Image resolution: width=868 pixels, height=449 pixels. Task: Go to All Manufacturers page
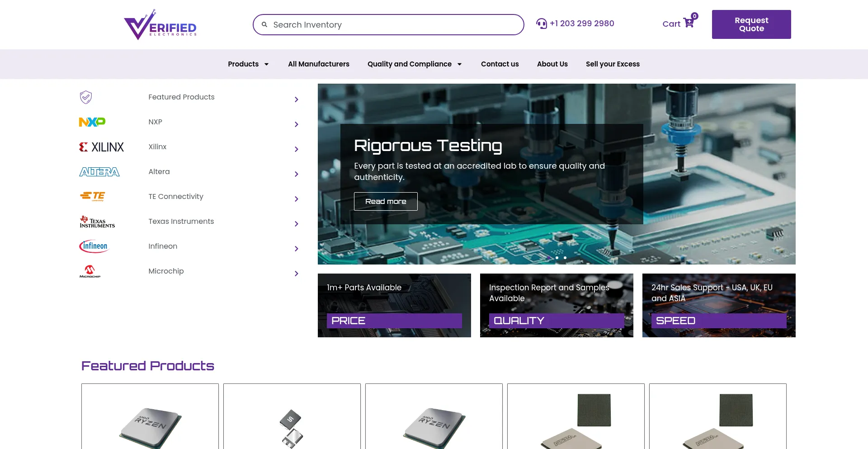[x=319, y=64]
